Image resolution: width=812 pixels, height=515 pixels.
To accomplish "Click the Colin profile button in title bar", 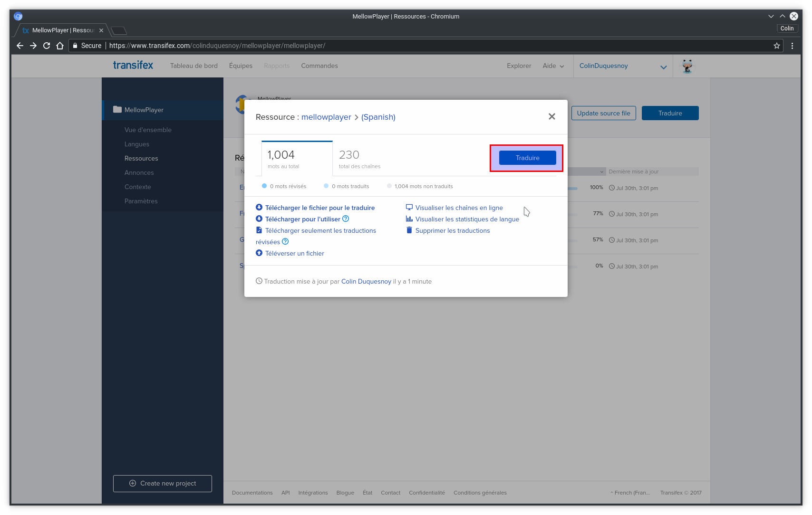I will (x=787, y=29).
